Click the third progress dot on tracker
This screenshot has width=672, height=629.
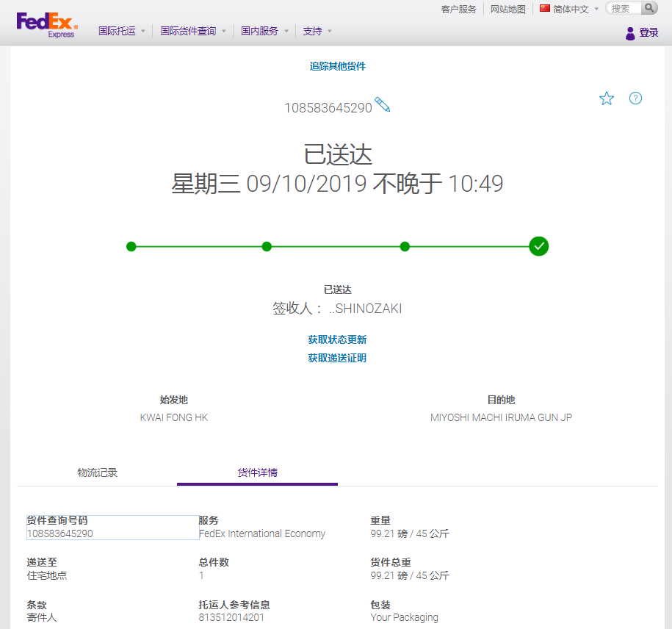pyautogui.click(x=405, y=247)
